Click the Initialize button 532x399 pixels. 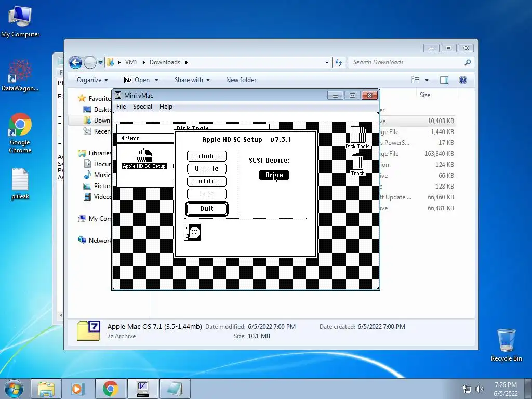207,156
